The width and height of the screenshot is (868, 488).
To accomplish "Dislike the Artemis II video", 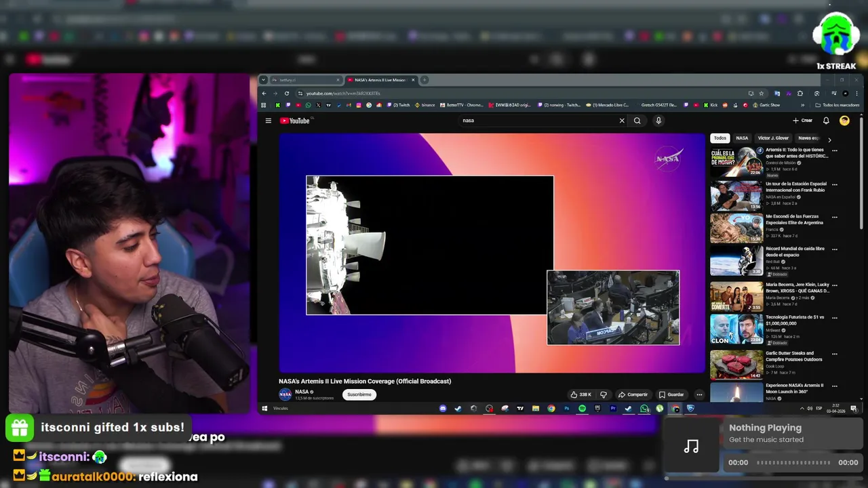I will point(603,394).
